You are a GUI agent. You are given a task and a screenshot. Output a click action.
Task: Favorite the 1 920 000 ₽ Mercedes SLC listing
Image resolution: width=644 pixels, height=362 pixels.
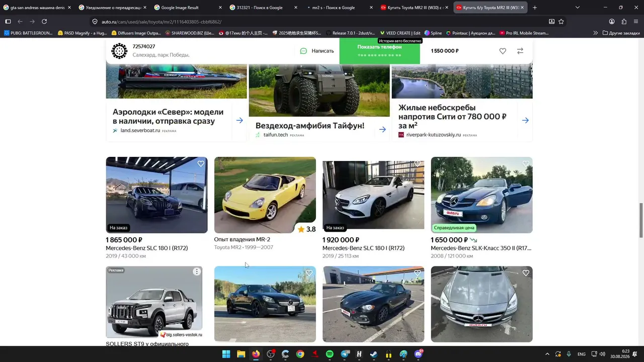point(418,164)
